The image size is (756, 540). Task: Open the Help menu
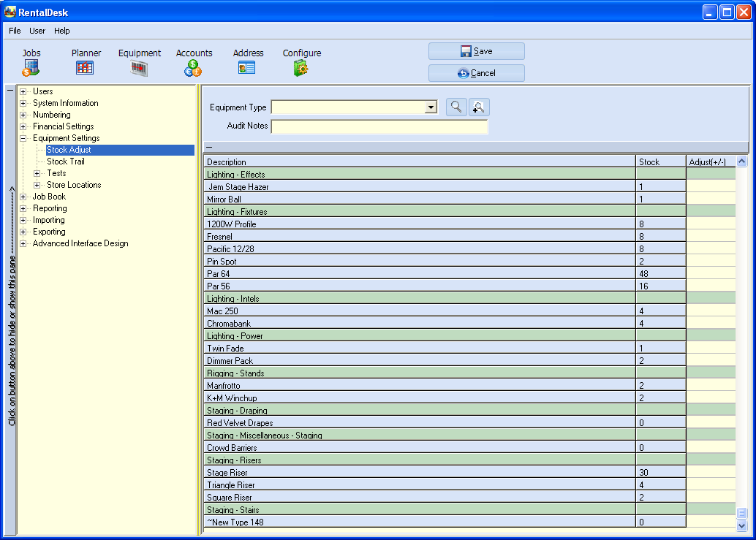(x=62, y=31)
